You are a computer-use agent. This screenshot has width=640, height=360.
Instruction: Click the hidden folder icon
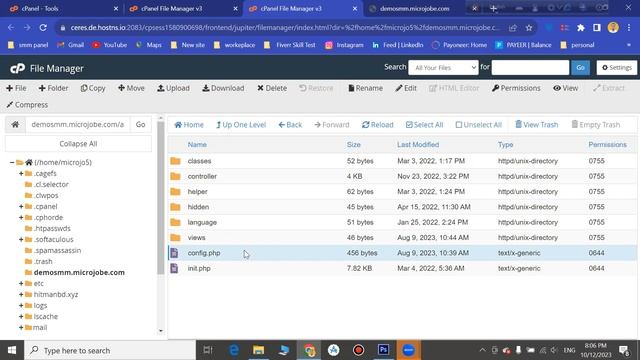pyautogui.click(x=176, y=207)
